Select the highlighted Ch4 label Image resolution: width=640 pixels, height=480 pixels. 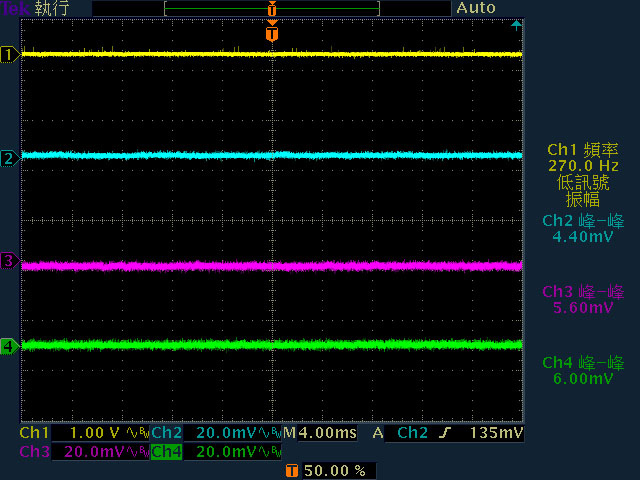tap(167, 452)
